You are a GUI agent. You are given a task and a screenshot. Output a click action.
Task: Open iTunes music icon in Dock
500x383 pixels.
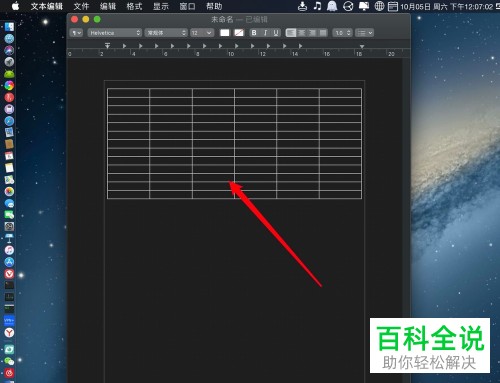click(x=9, y=250)
